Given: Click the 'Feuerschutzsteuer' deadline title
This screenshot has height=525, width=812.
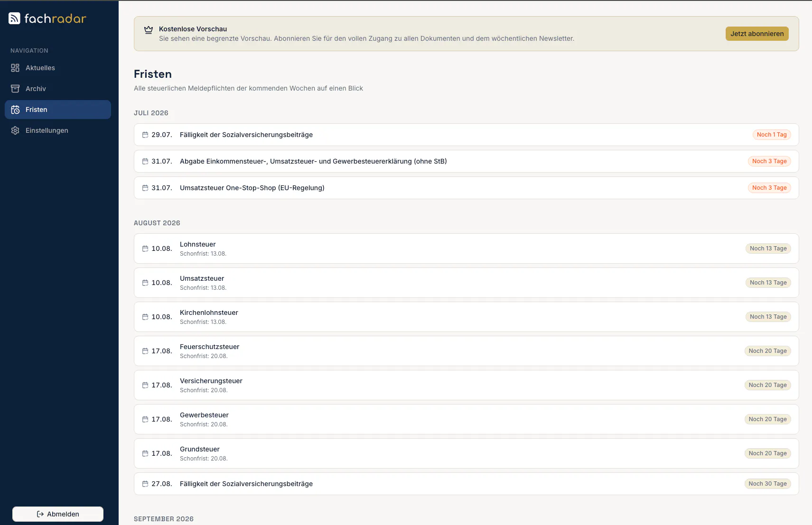Looking at the screenshot, I should click(x=210, y=347).
